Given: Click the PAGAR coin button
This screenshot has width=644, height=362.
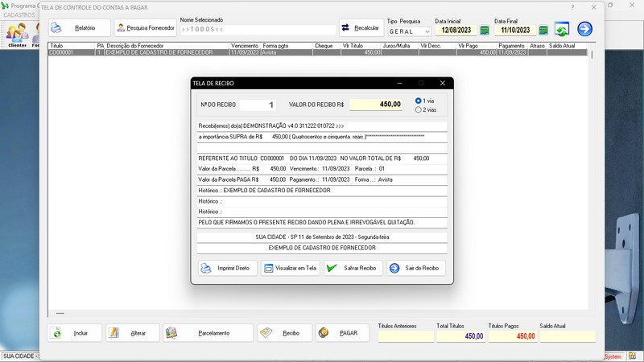Looking at the screenshot, I should pos(342,333).
